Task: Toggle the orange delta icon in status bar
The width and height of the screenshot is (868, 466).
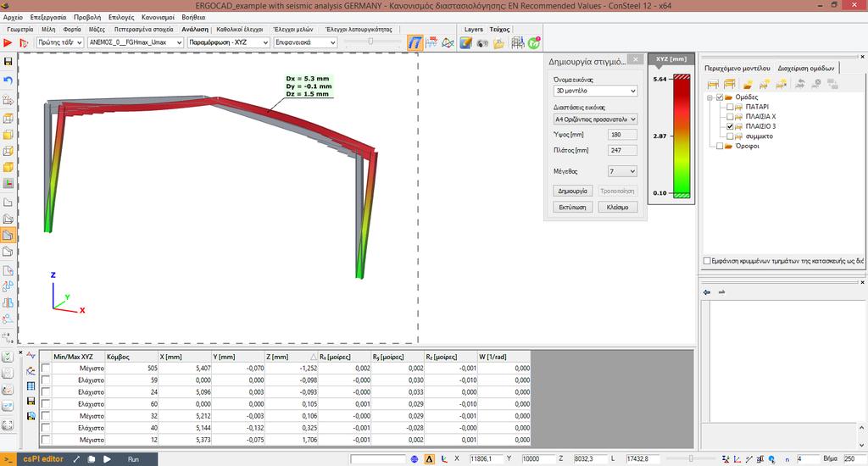Action: click(430, 459)
